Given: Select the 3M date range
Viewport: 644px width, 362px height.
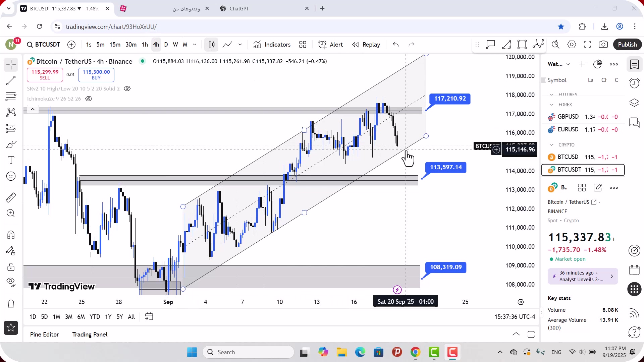Looking at the screenshot, I should point(69,317).
